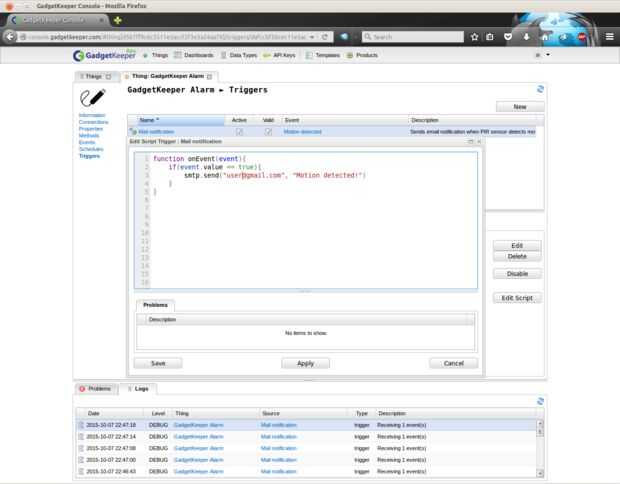Open the Data Types menu
Image resolution: width=620 pixels, height=484 pixels.
click(x=239, y=55)
